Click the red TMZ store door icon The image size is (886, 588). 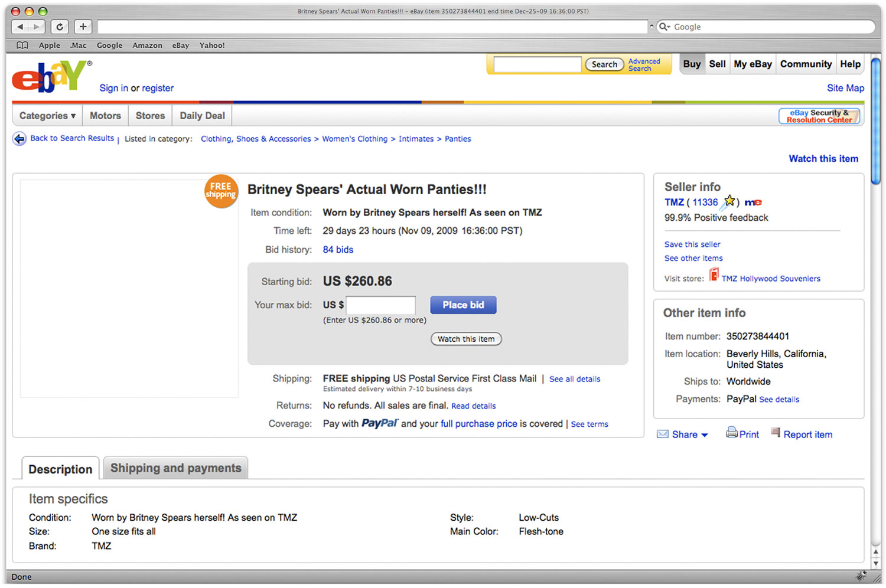click(714, 275)
